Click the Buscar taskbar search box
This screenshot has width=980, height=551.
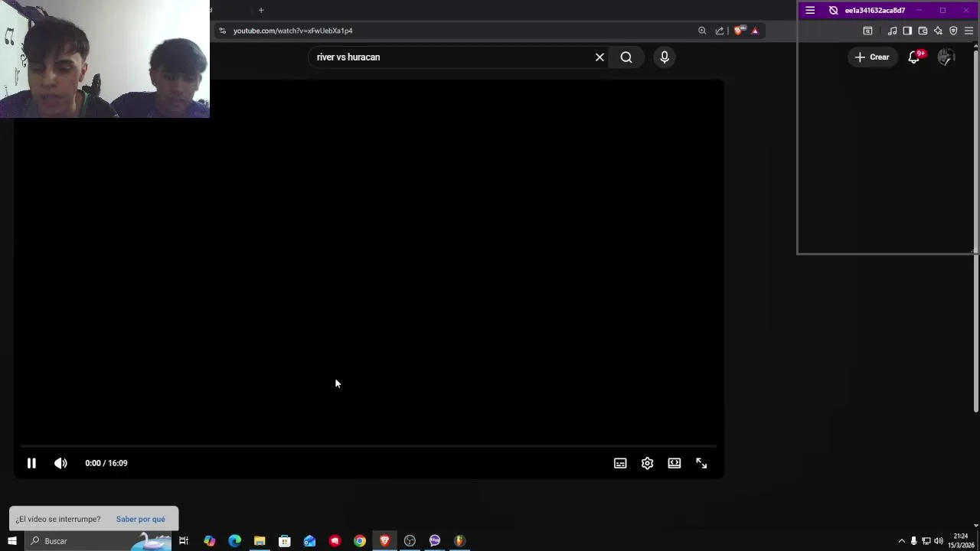100,541
